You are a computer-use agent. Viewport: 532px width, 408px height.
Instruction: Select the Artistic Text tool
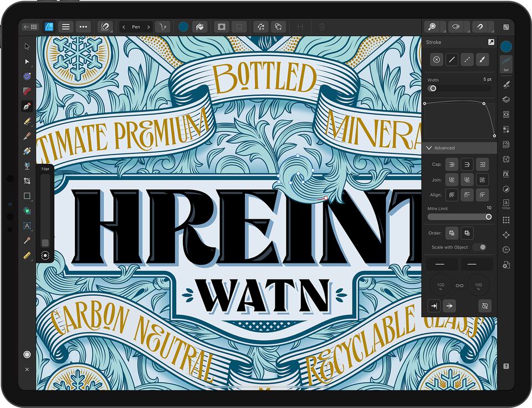pyautogui.click(x=26, y=226)
